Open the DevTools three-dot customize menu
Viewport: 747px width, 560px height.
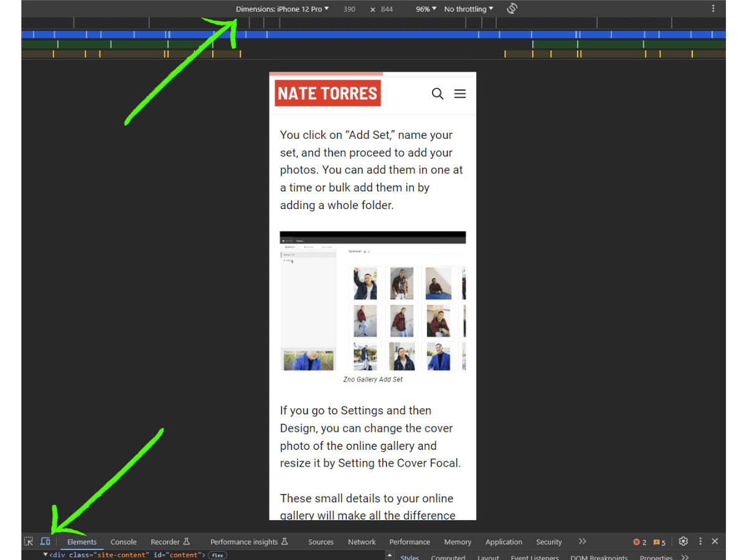[700, 541]
